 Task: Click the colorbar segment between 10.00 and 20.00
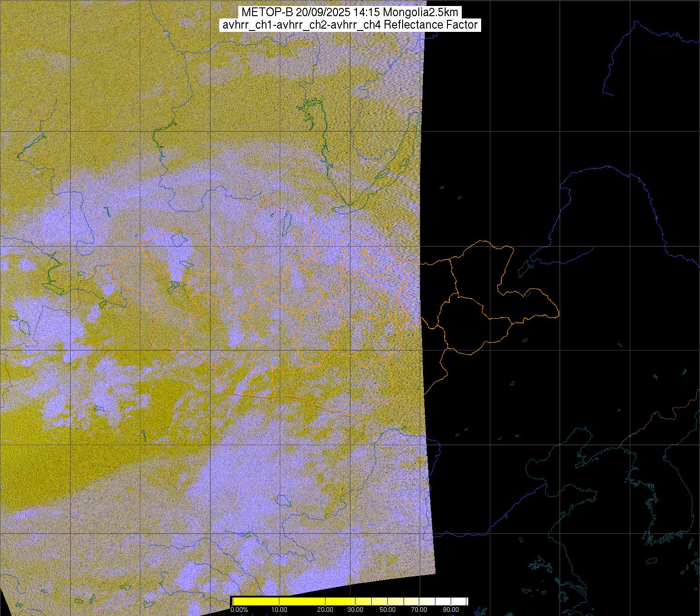(302, 601)
